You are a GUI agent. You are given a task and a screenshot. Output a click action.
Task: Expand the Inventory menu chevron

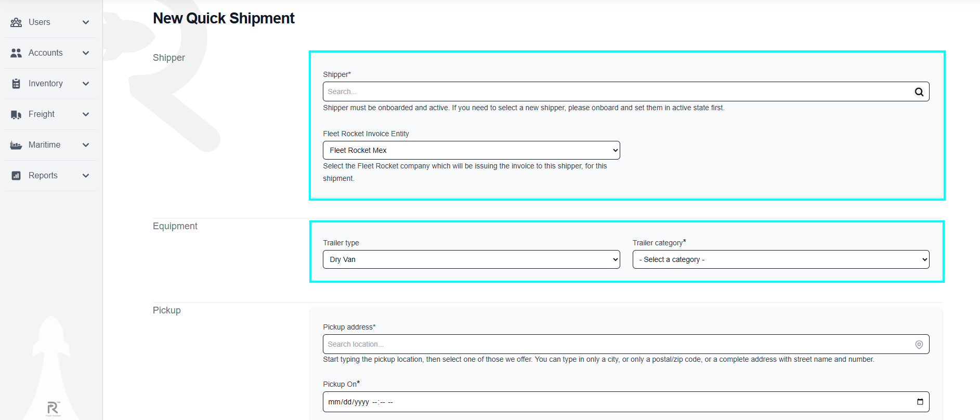[86, 84]
